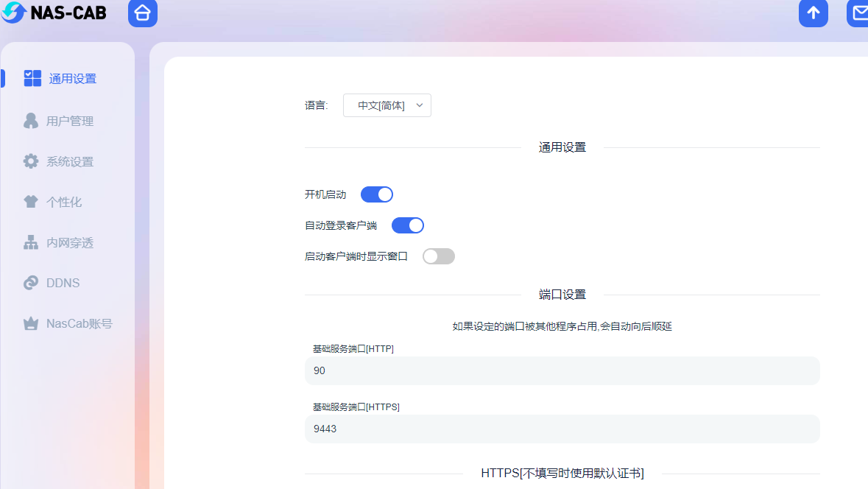The height and width of the screenshot is (489, 868).
Task: Click the 通用设置 section heading in content
Action: coord(562,147)
